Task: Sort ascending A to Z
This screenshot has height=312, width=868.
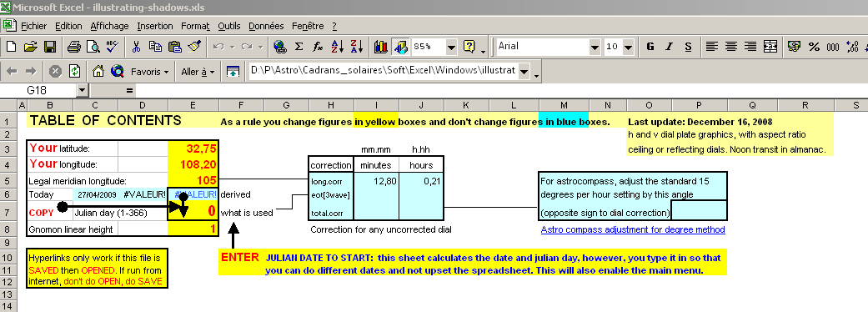Action: coord(337,47)
